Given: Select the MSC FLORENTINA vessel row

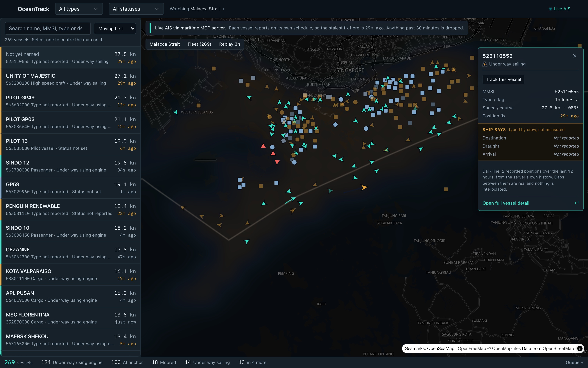Looking at the screenshot, I should (71, 318).
